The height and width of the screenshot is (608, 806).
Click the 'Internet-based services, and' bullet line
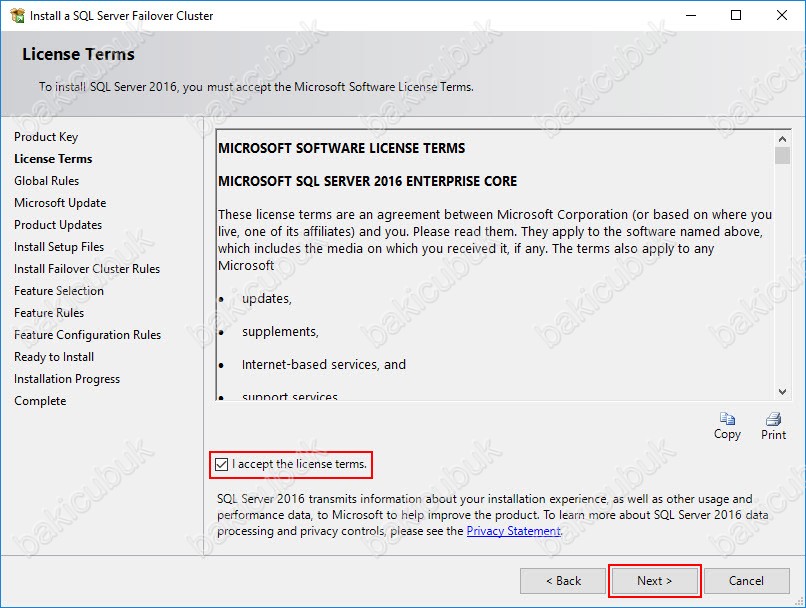click(324, 364)
